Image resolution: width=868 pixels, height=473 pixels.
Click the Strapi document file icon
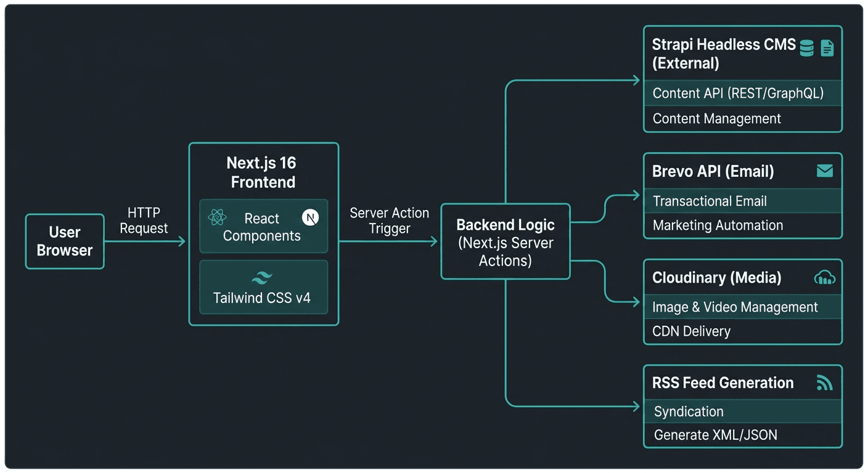827,48
